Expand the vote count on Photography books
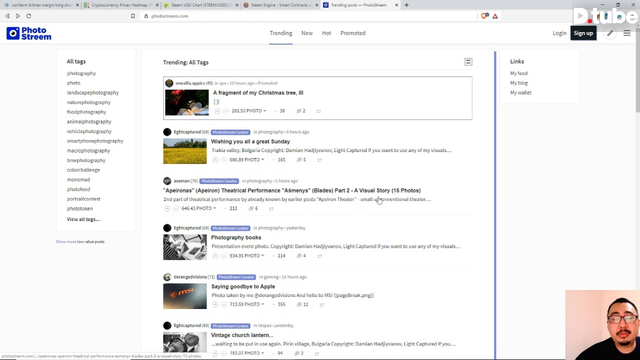This screenshot has width=640, height=360. click(279, 256)
